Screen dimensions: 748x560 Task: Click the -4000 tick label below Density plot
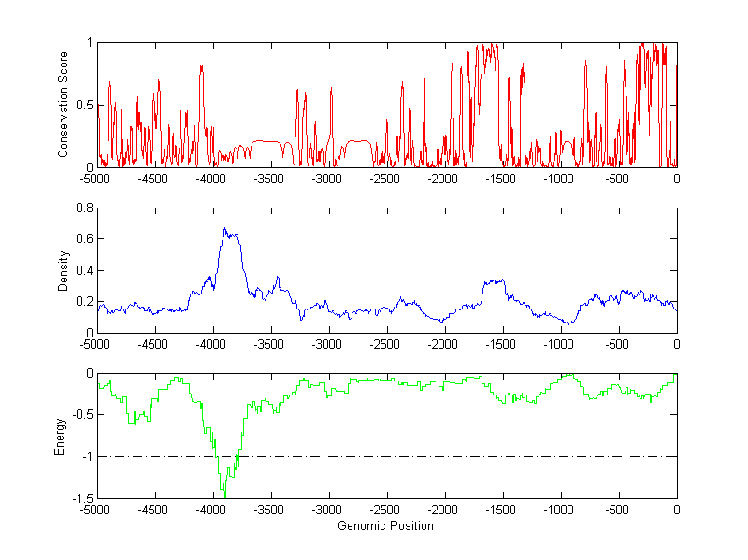(x=211, y=344)
